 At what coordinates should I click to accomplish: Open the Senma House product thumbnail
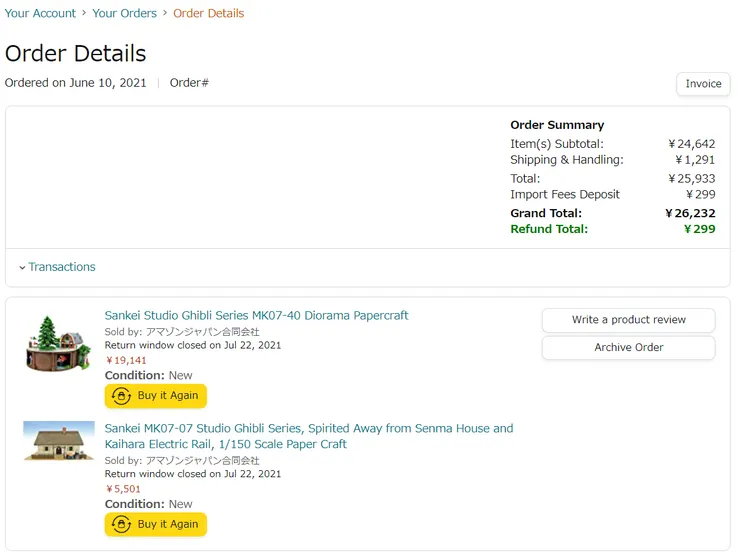tap(58, 441)
